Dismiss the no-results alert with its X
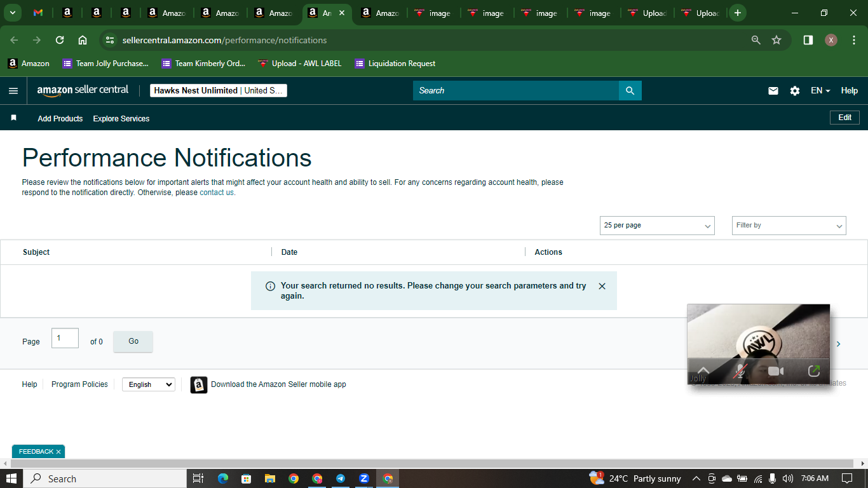868x488 pixels. pos(602,286)
